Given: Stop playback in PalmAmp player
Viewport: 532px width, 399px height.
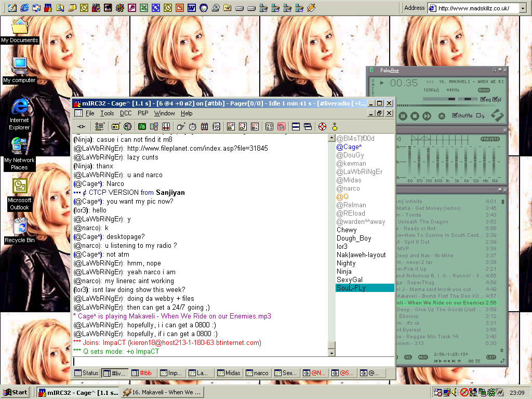Looking at the screenshot, I should coord(415,116).
